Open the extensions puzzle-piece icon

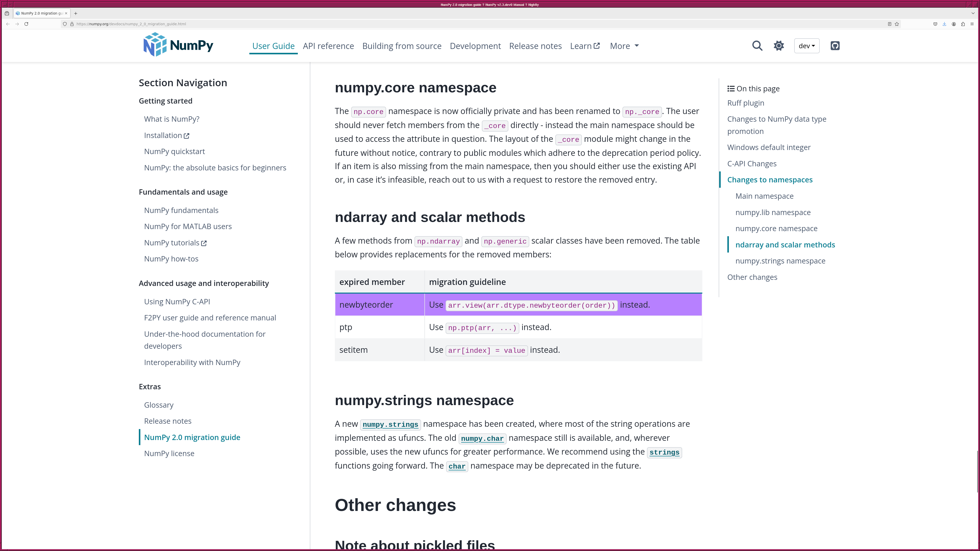(x=963, y=24)
